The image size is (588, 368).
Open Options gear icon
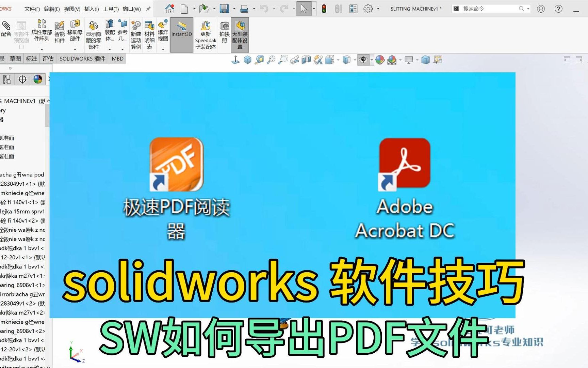pos(368,9)
